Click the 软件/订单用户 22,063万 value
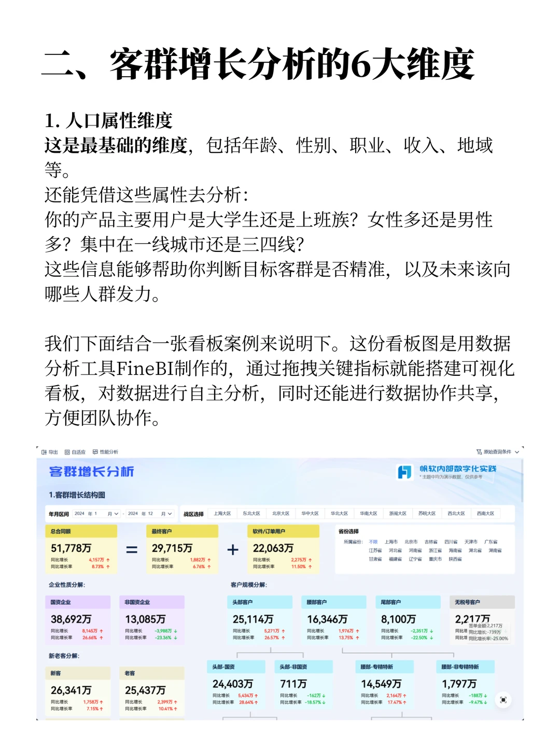Viewport: 560px width, 748px height. tap(273, 548)
